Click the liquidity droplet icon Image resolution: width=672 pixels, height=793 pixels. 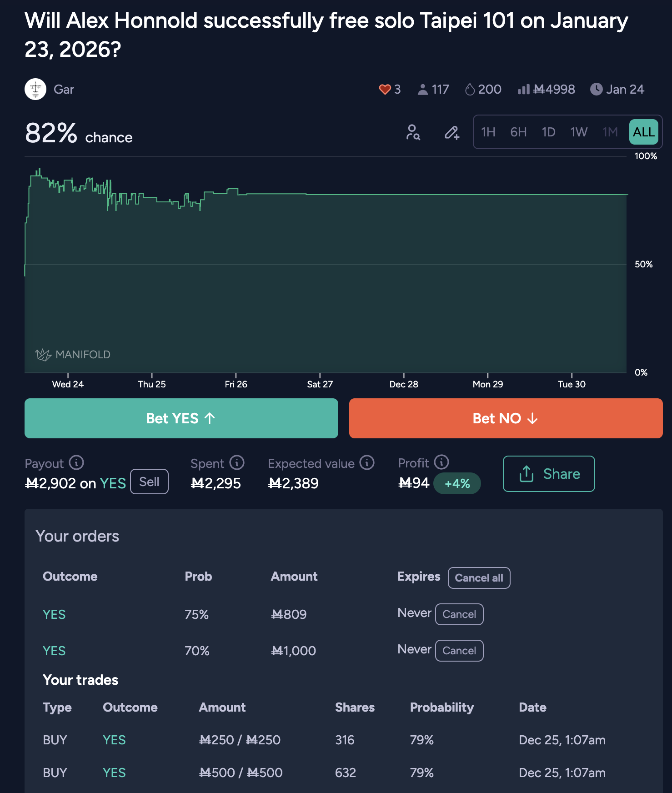click(470, 89)
